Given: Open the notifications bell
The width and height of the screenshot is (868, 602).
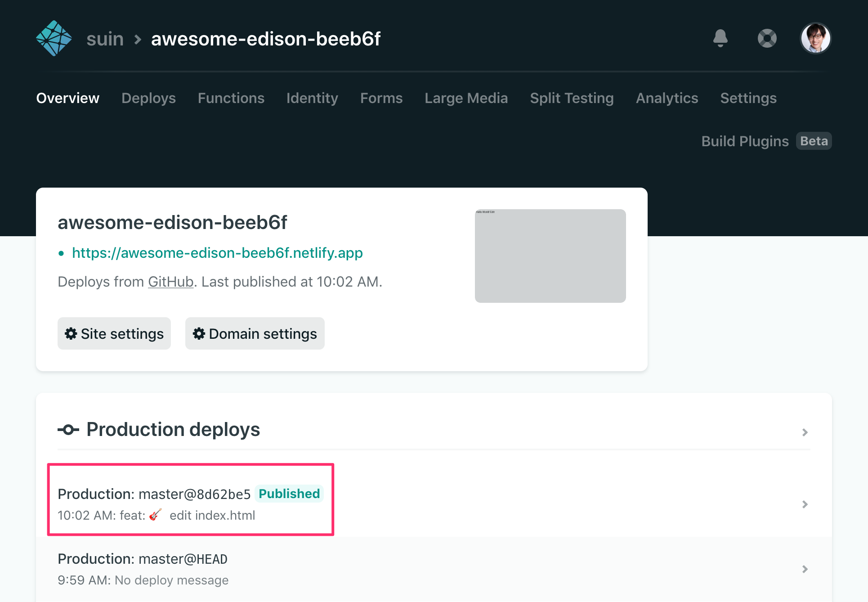Looking at the screenshot, I should (720, 38).
